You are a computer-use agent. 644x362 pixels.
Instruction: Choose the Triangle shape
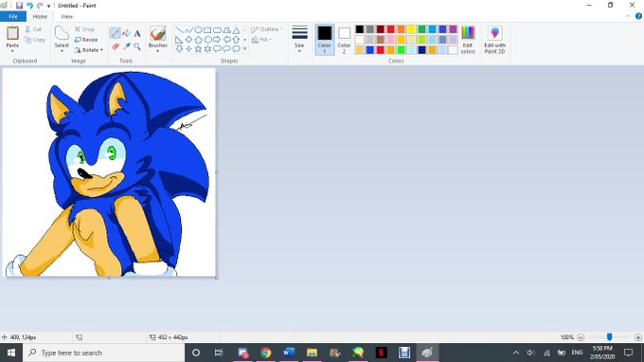(236, 30)
